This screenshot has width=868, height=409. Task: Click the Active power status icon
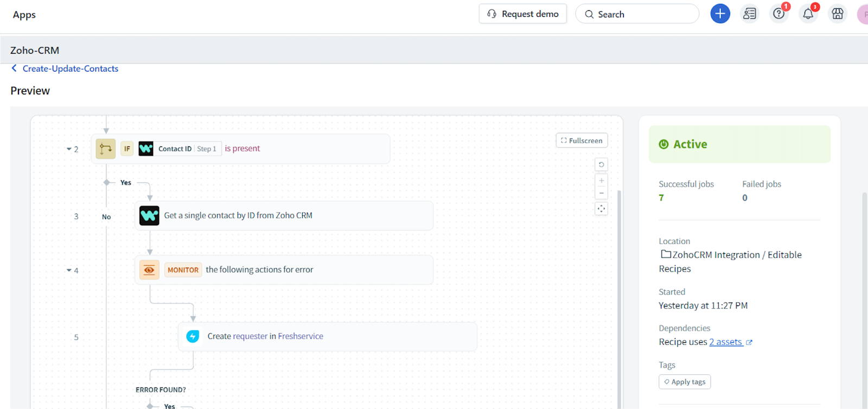[x=663, y=144]
